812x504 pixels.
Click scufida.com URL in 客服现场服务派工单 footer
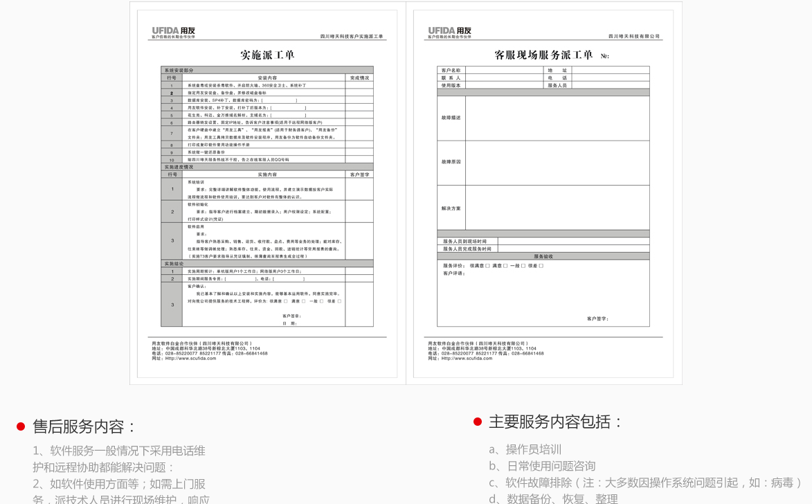click(467, 359)
